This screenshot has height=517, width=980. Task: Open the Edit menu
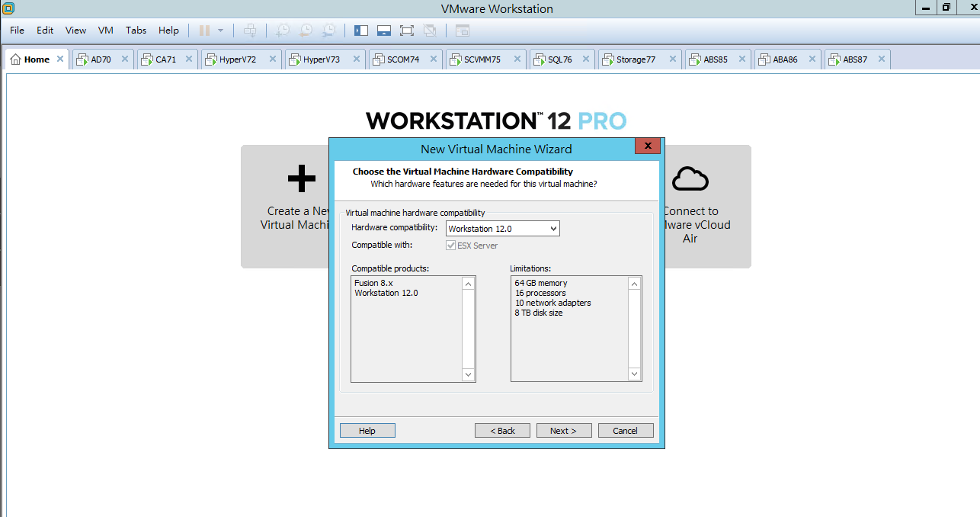point(45,31)
